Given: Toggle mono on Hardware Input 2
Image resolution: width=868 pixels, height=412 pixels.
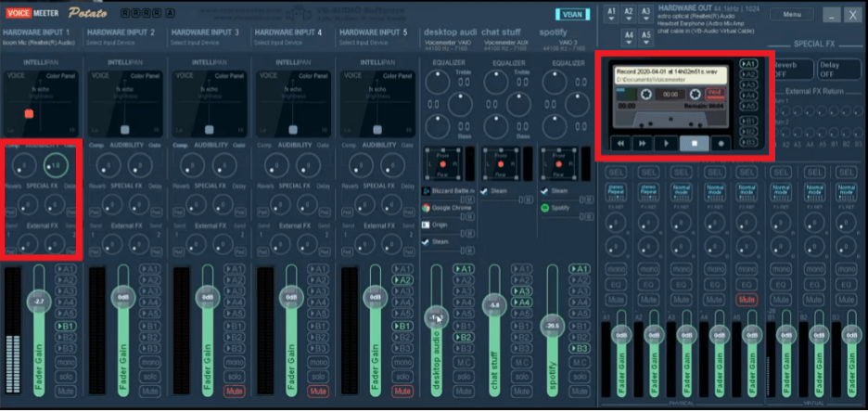Looking at the screenshot, I should [x=150, y=362].
